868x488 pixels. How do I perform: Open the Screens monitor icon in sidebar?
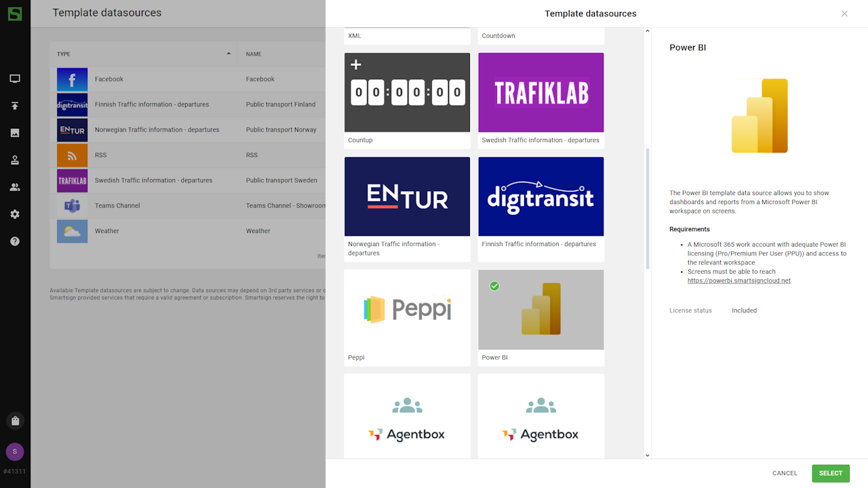[x=15, y=79]
